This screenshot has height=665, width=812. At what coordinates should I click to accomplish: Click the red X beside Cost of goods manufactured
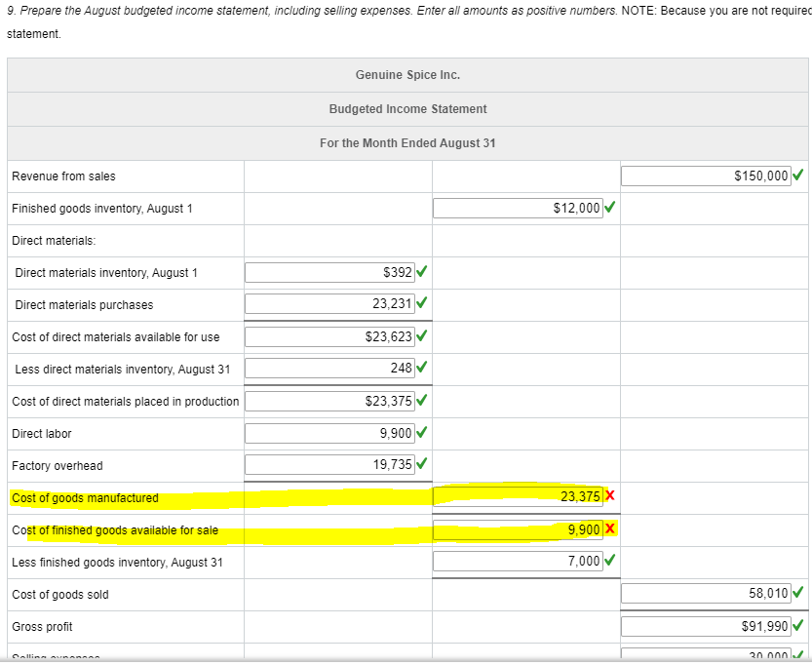[610, 495]
